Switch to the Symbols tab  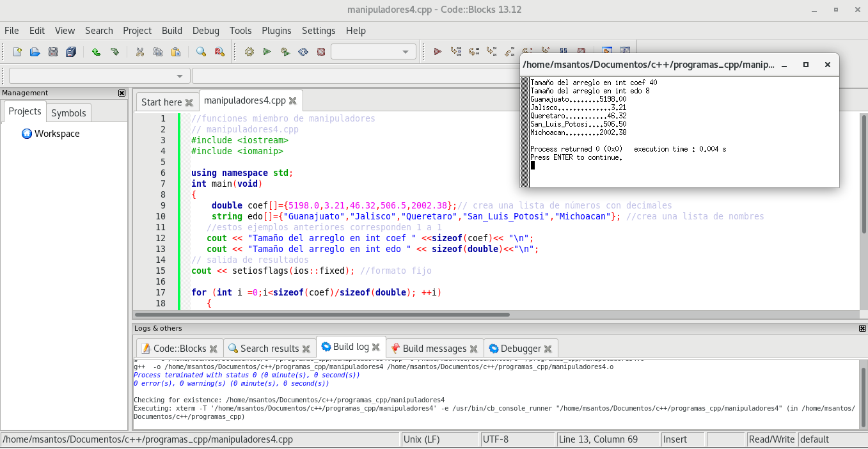(68, 113)
